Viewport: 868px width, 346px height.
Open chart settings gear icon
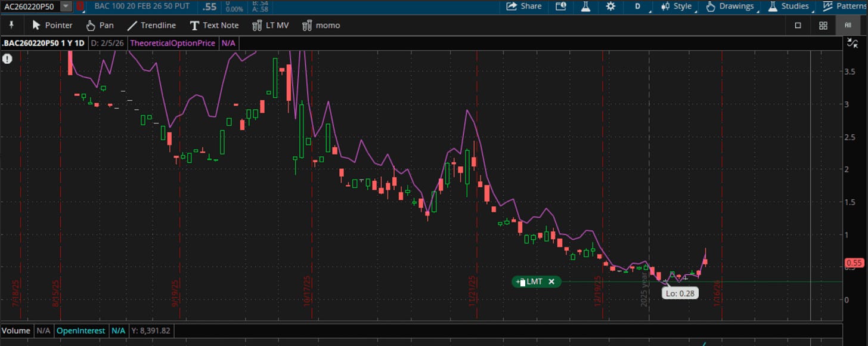click(610, 6)
